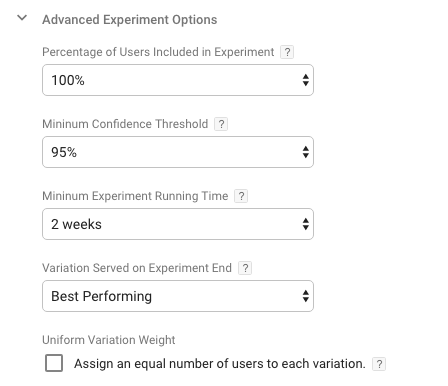Click the Percentage of Users Included label

point(158,52)
